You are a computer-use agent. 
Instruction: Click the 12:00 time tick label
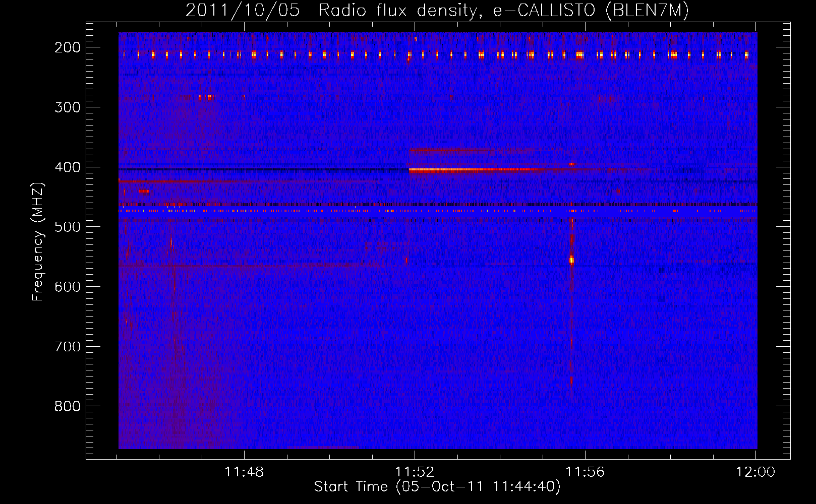click(755, 472)
